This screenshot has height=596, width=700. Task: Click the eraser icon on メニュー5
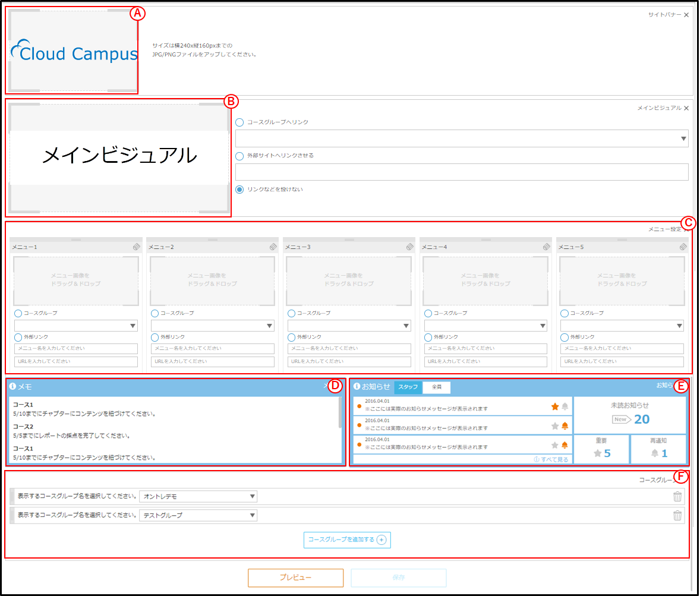point(683,247)
